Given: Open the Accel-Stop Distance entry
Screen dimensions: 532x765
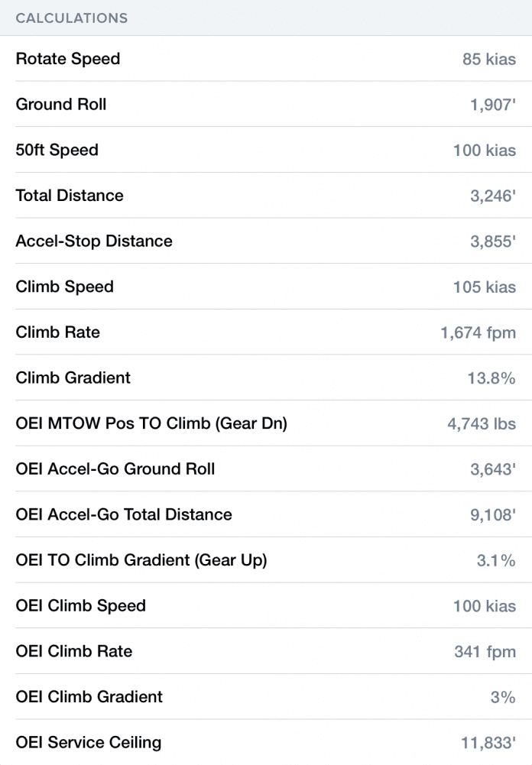Looking at the screenshot, I should point(266,241).
